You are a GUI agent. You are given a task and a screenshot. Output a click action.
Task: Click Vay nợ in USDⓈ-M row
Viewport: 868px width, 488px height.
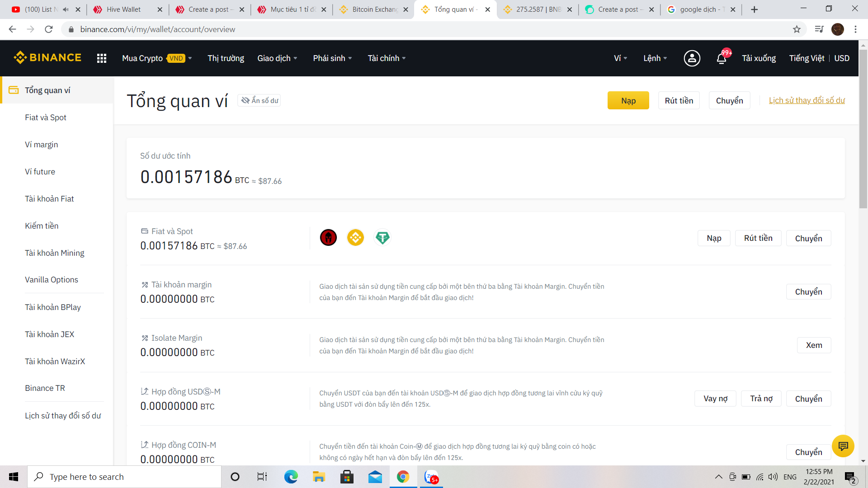click(x=715, y=399)
